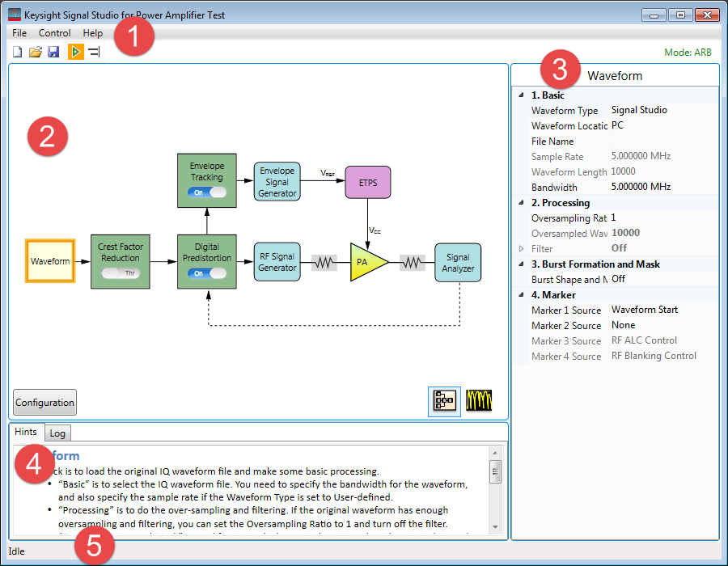Select the Envelope Signal Generator block
The height and width of the screenshot is (566, 728).
(277, 182)
